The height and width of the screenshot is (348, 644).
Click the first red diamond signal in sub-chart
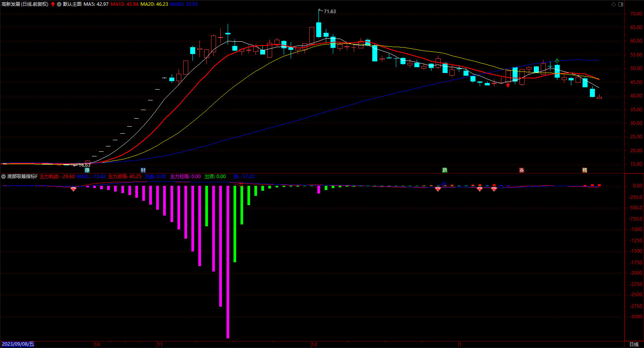pyautogui.click(x=73, y=189)
